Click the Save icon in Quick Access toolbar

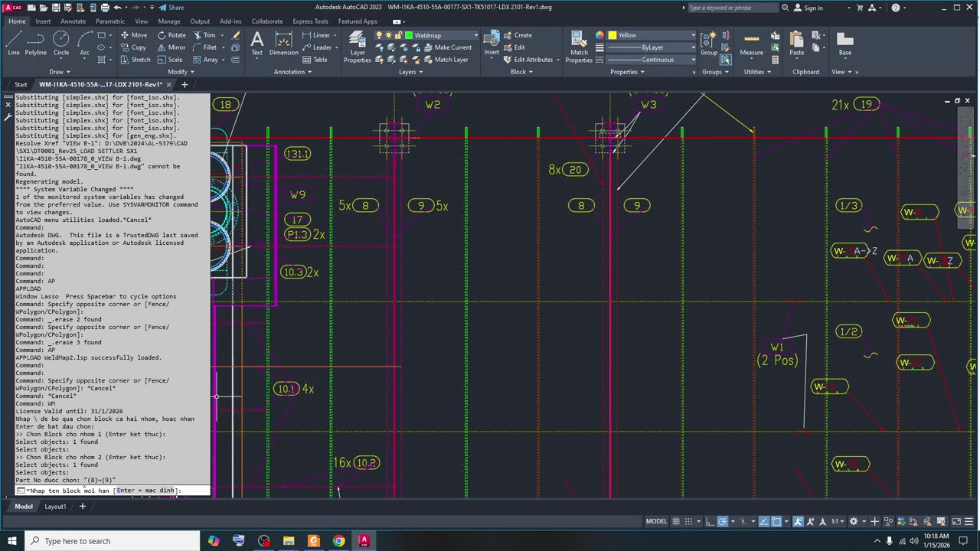click(56, 8)
